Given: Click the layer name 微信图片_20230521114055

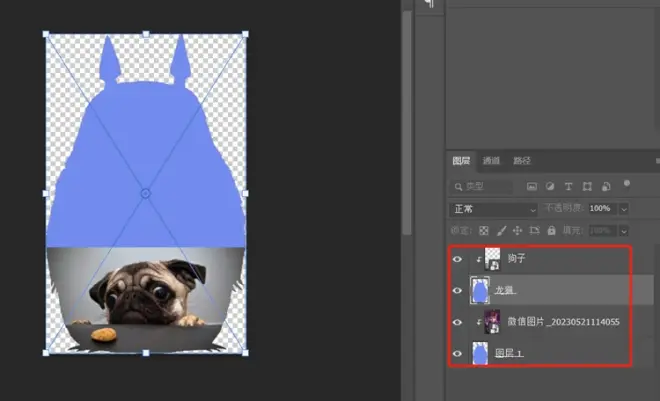Looking at the screenshot, I should (x=563, y=322).
